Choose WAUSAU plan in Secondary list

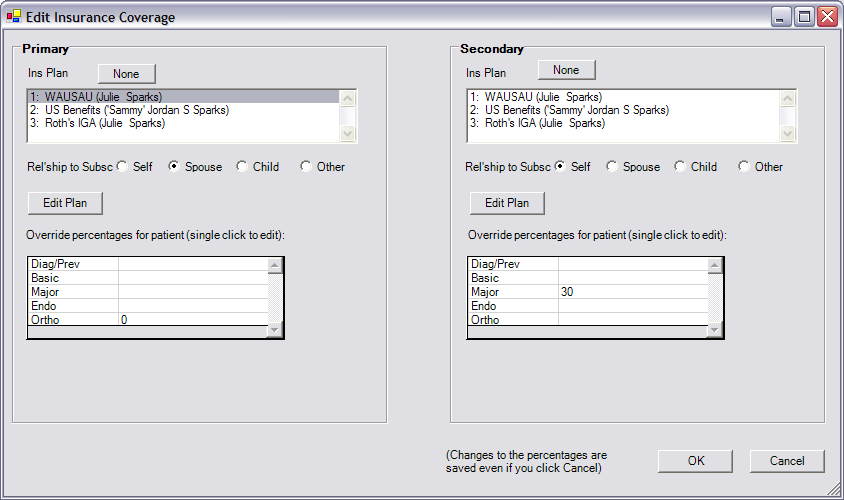pyautogui.click(x=623, y=97)
